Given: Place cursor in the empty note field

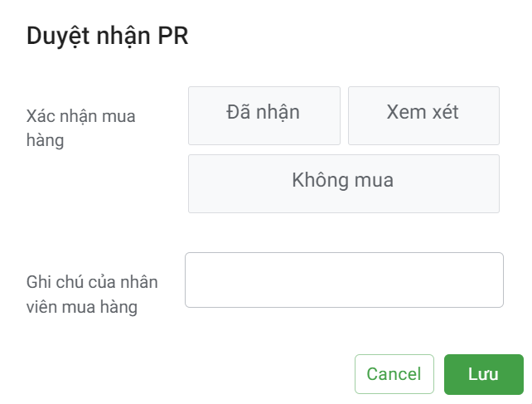Looking at the screenshot, I should coord(344,280).
